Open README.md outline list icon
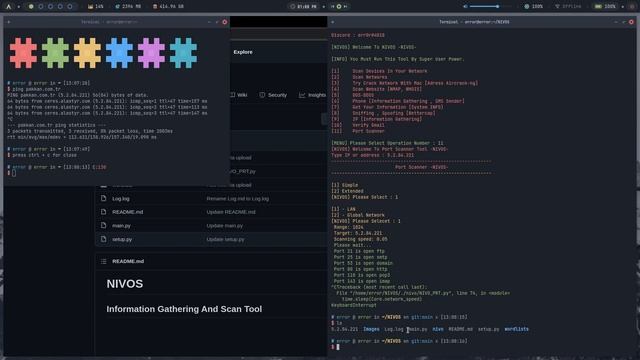The height and width of the screenshot is (360, 640). [104, 261]
